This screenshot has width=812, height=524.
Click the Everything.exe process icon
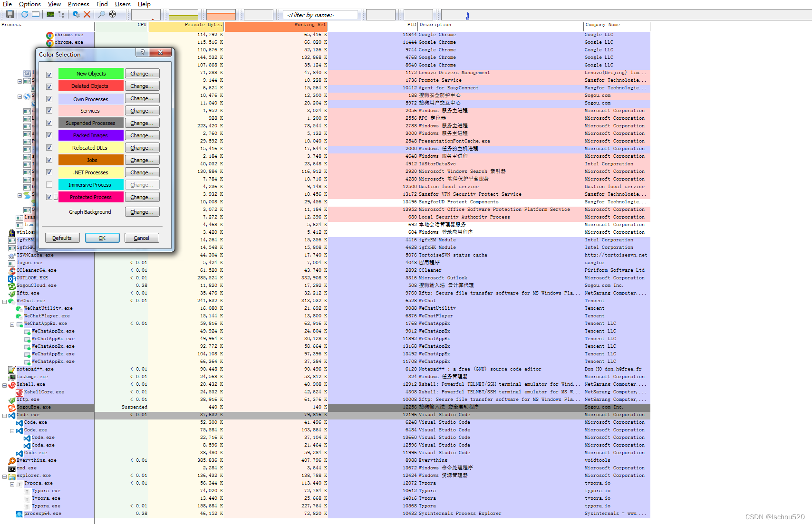(12, 460)
